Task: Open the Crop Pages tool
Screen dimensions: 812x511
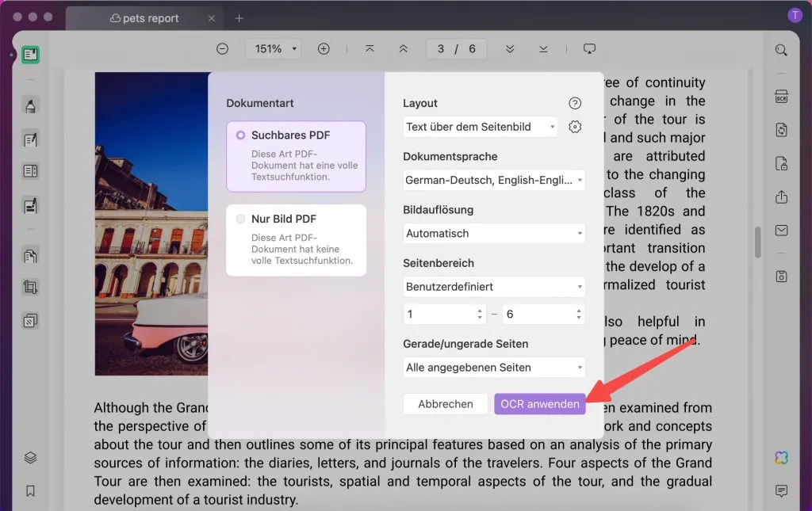Action: (30, 287)
